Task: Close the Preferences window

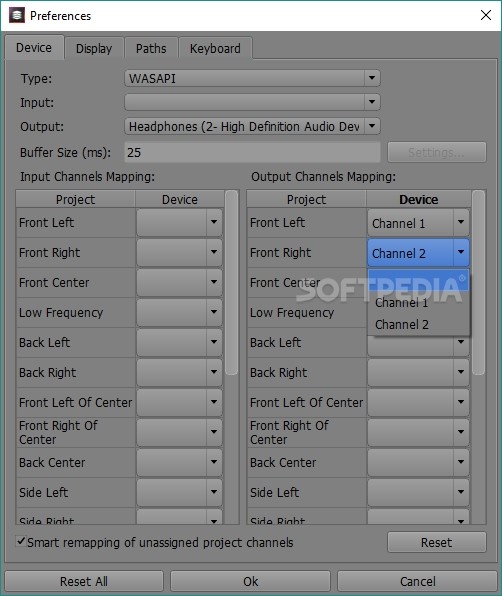Action: (x=486, y=16)
